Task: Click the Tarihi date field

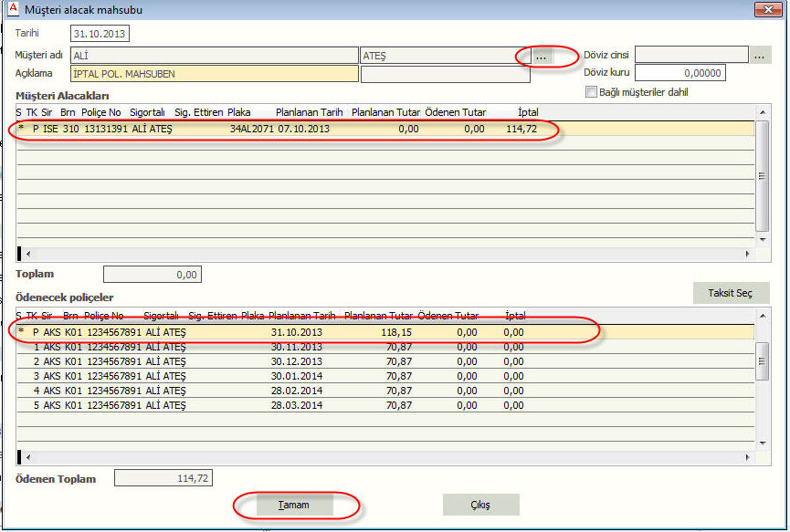Action: tap(100, 34)
